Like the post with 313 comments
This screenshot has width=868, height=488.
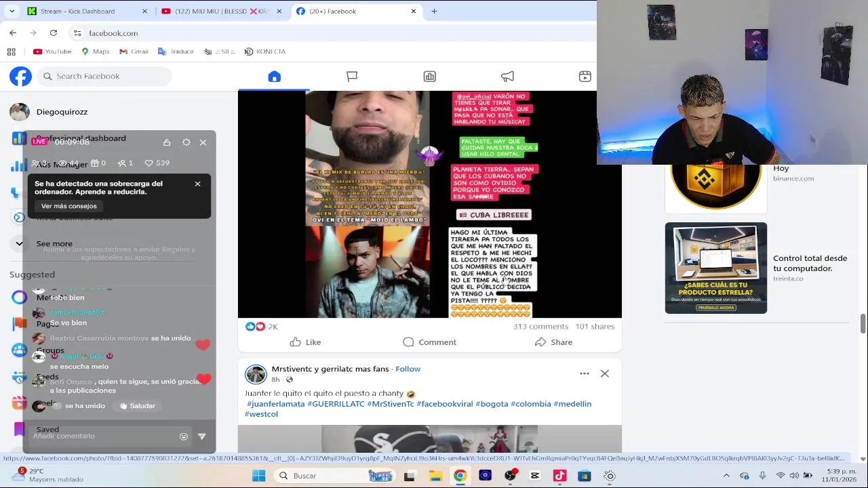coord(305,342)
